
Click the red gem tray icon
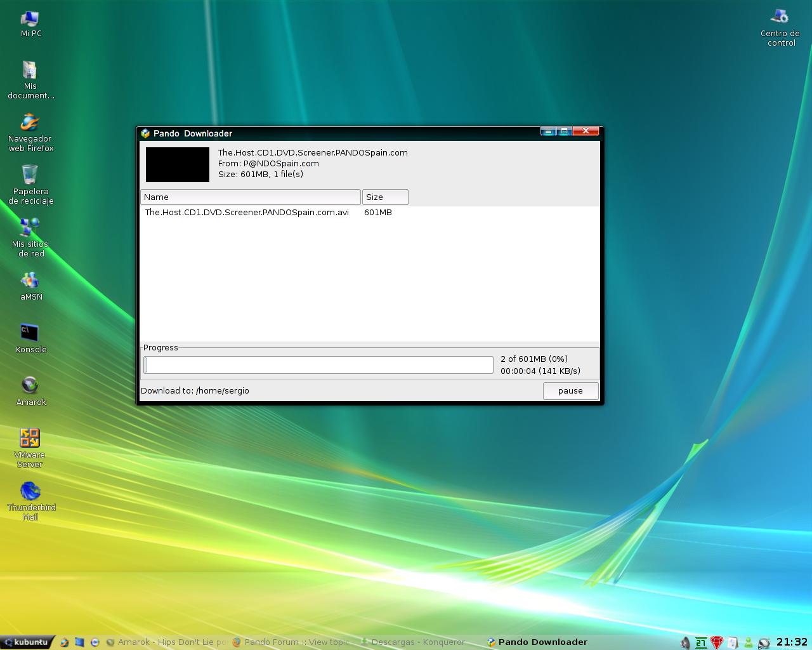coord(717,643)
